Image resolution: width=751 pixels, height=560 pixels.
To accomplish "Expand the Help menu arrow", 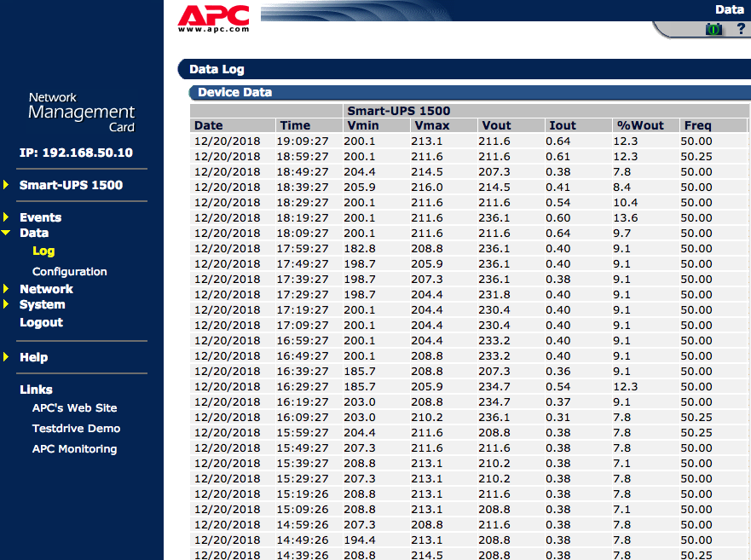I will [x=6, y=357].
